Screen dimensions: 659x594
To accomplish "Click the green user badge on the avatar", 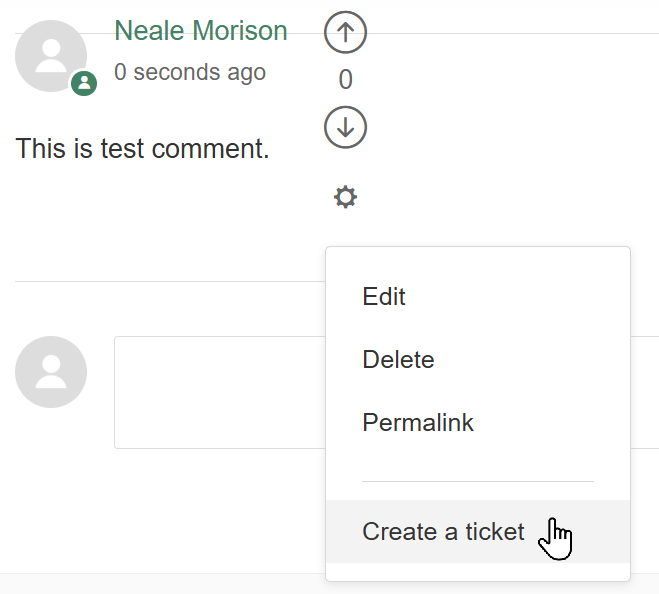I will point(84,83).
